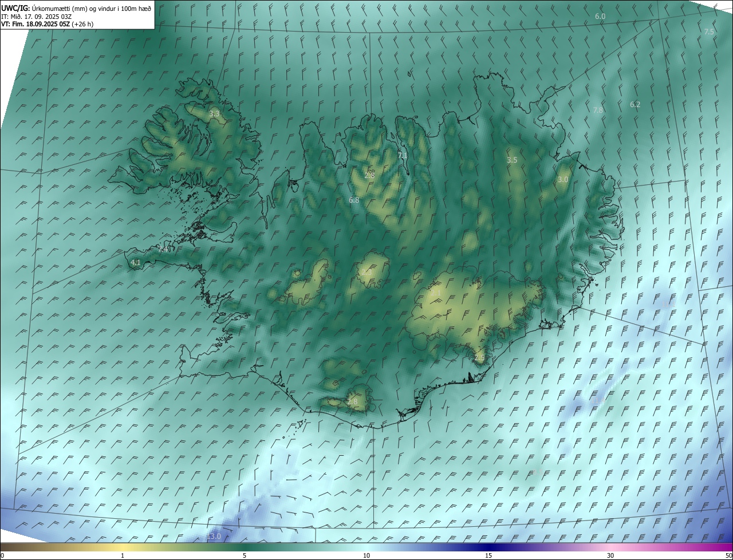
Task: Click the 6.8 value on the map
Action: tap(354, 200)
